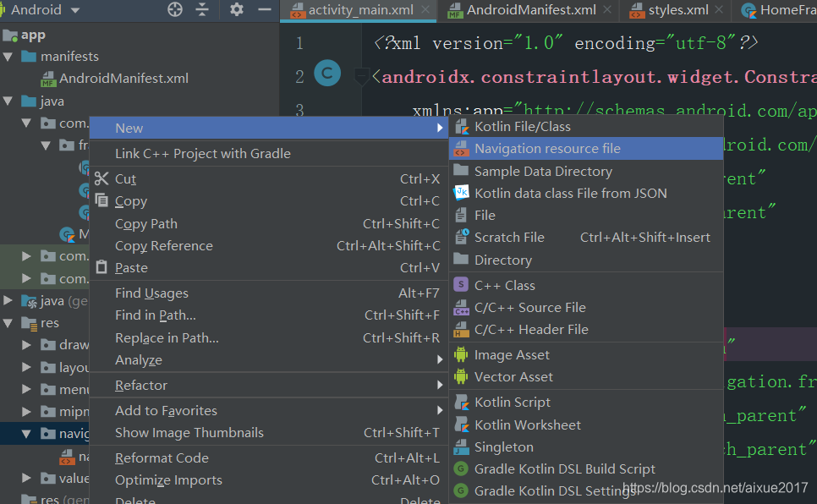Select the app module node
817x504 pixels.
24,35
